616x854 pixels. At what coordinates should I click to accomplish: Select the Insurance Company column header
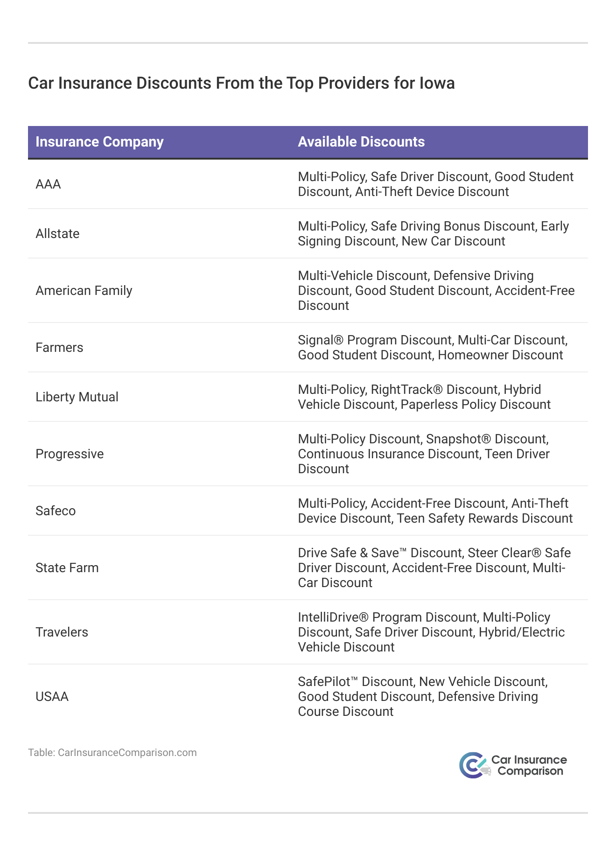click(99, 142)
